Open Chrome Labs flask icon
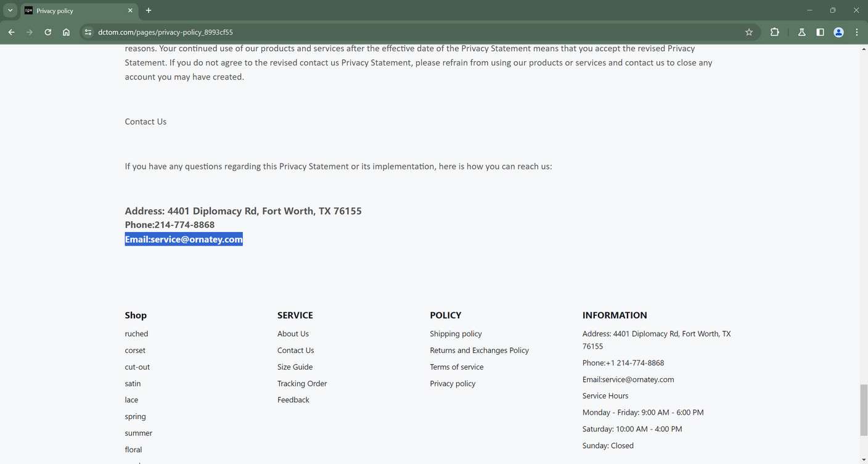Viewport: 868px width, 464px height. point(801,32)
